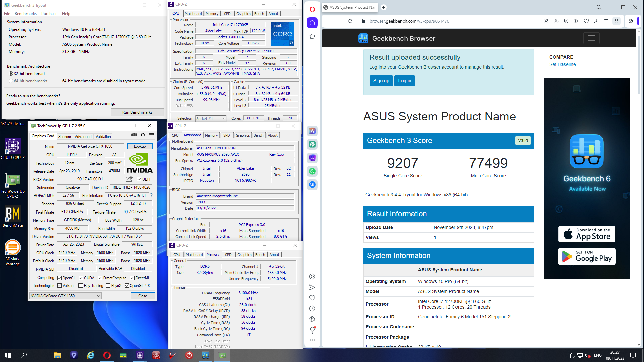Open the Bus Interface help question mark
644x362 pixels.
coord(151,195)
